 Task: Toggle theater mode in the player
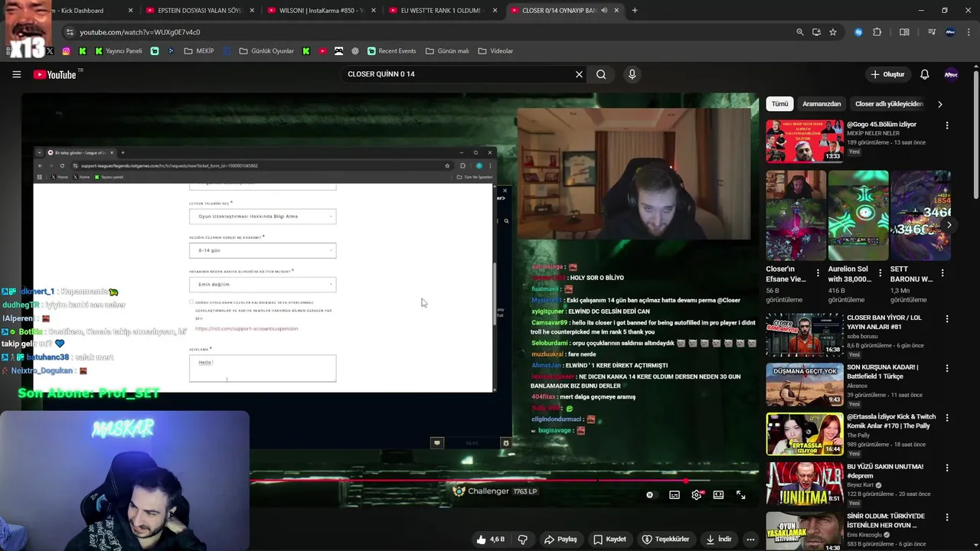(718, 495)
